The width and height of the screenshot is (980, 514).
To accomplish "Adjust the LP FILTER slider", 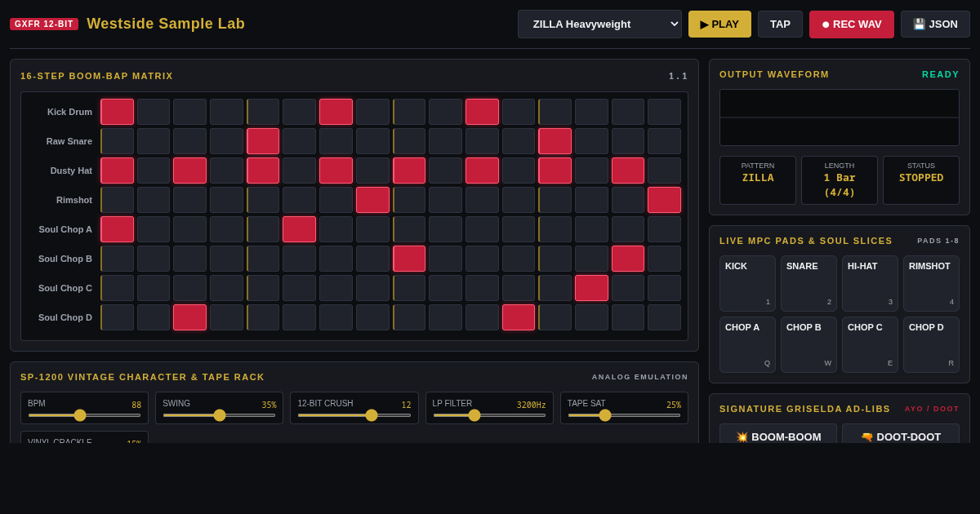I will click(489, 415).
